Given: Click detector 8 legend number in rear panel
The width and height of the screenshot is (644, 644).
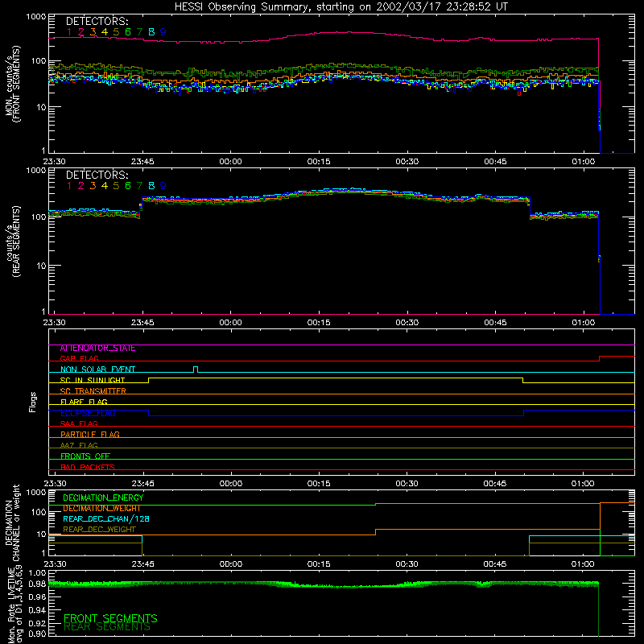Looking at the screenshot, I should click(151, 186).
